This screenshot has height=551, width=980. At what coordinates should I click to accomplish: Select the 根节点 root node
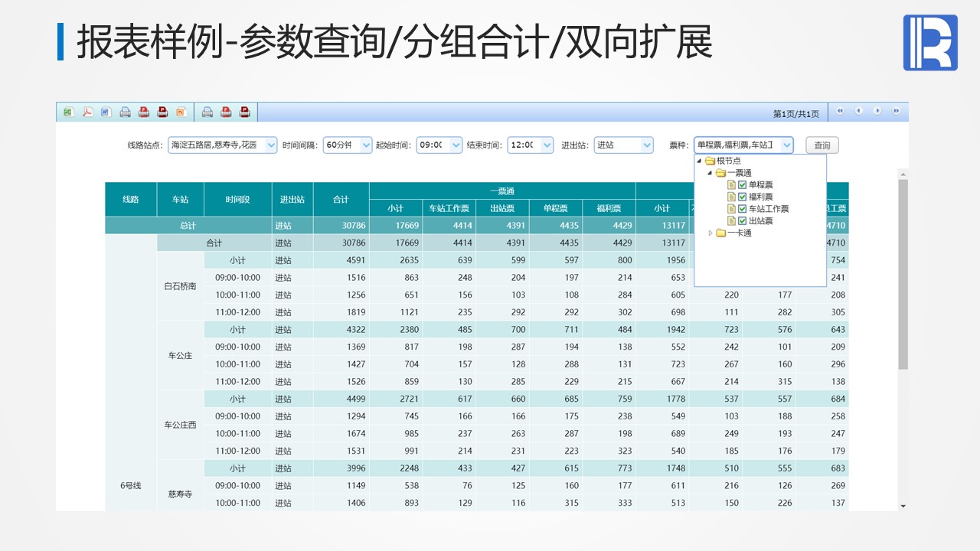pyautogui.click(x=728, y=161)
